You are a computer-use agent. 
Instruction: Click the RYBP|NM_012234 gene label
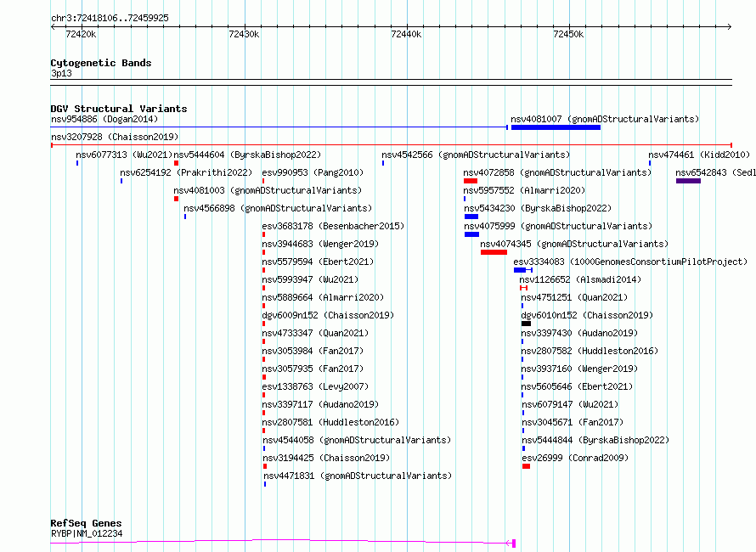click(x=87, y=533)
